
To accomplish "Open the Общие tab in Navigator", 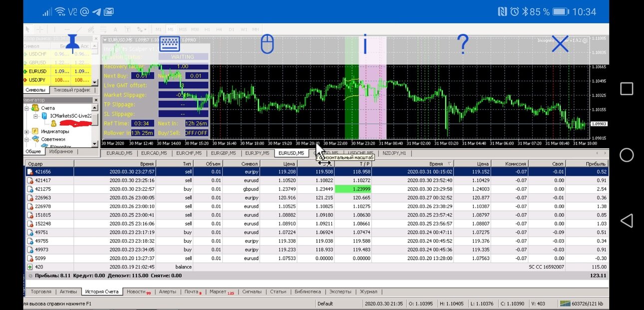I will coord(33,151).
